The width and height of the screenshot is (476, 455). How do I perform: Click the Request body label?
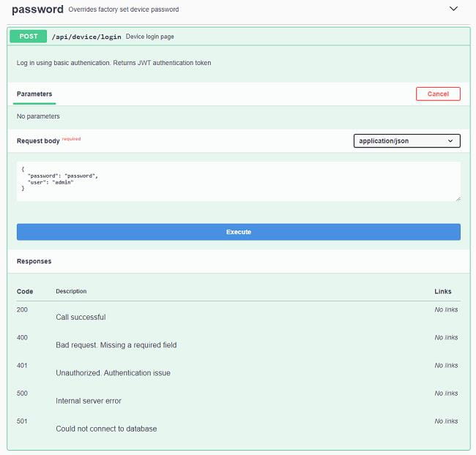pyautogui.click(x=38, y=140)
